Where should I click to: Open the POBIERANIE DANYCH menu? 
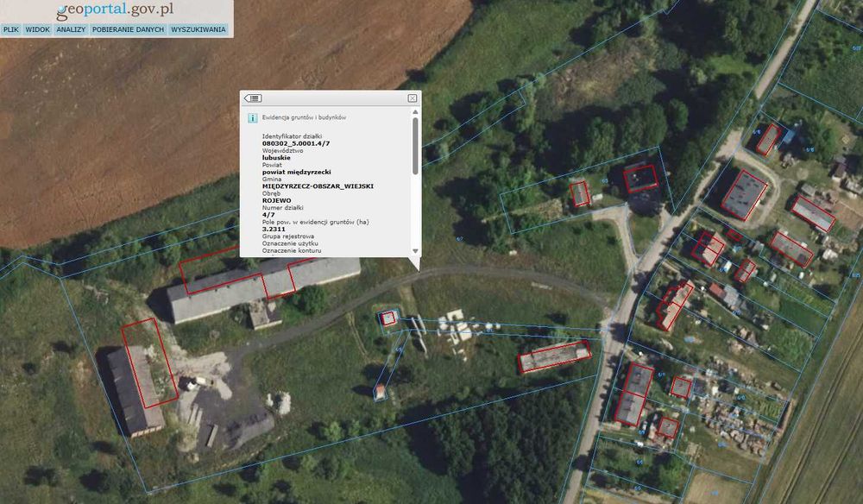129,29
